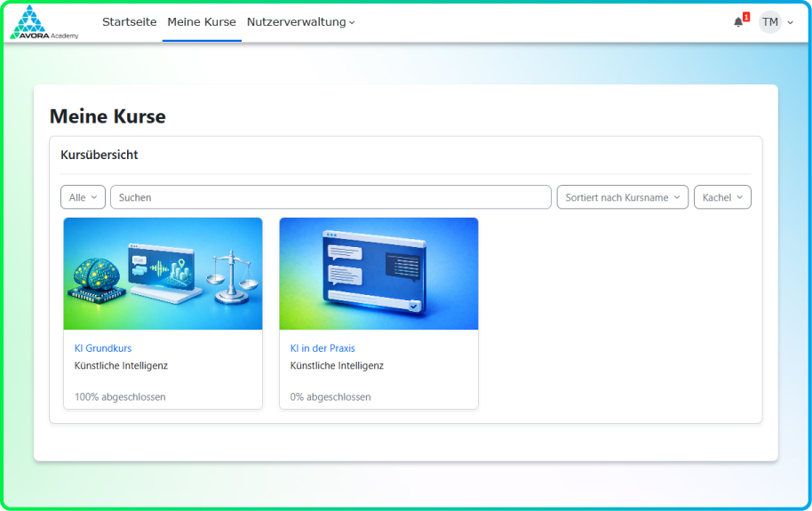
Task: Select the Meine Kurse tab
Action: click(x=202, y=21)
